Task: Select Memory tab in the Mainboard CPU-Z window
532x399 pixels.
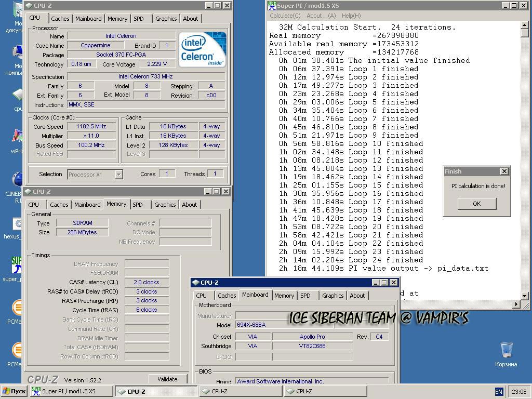Action: 284,296
